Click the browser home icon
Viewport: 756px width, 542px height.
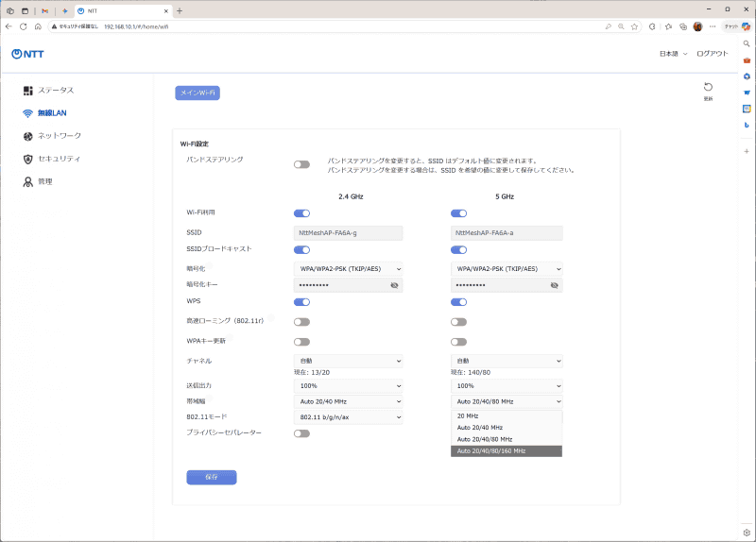[38, 26]
